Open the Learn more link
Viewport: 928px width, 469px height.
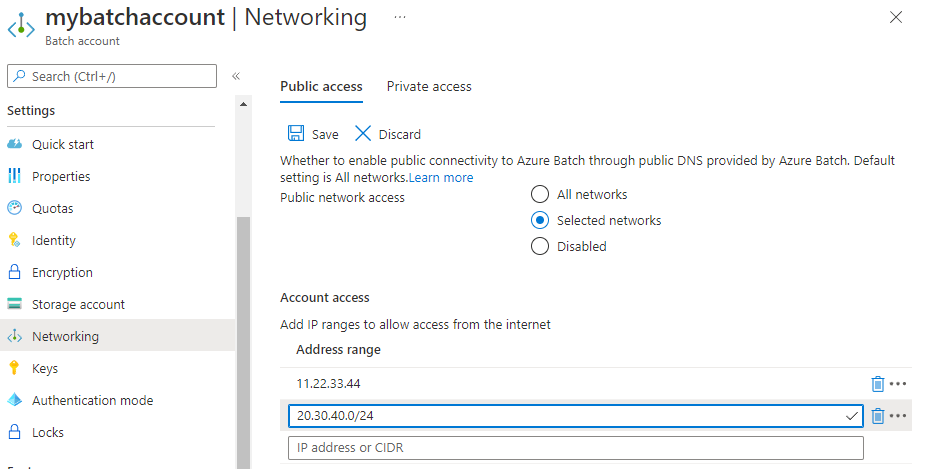click(x=441, y=177)
